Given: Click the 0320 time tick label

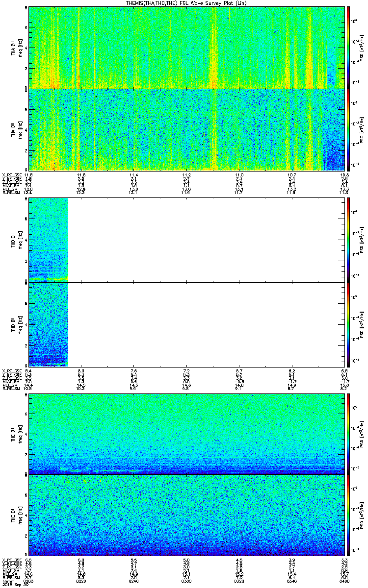Looking at the screenshot, I should (239, 581).
